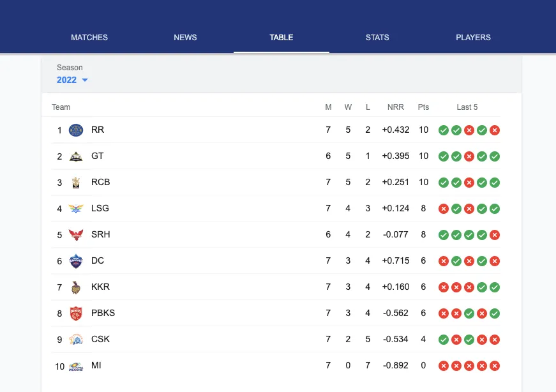Select the KKR team logo
Screen dimensions: 556x392
click(x=75, y=287)
